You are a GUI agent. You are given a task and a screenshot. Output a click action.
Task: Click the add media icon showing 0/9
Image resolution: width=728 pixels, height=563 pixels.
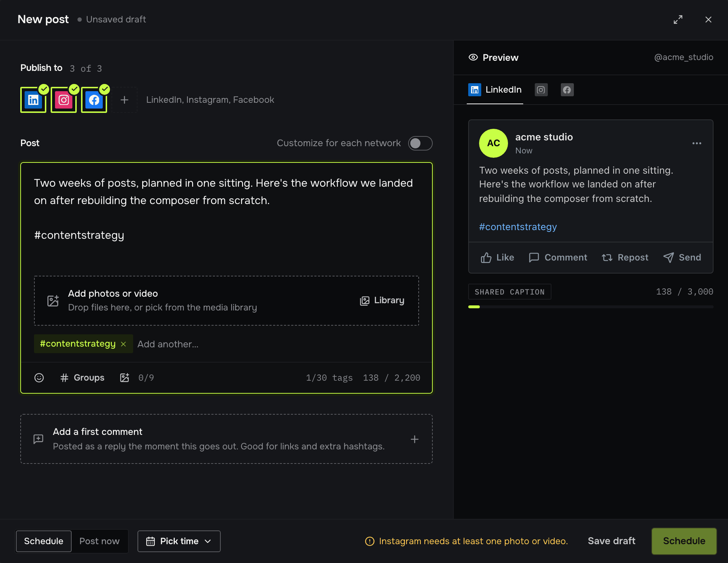(x=124, y=378)
